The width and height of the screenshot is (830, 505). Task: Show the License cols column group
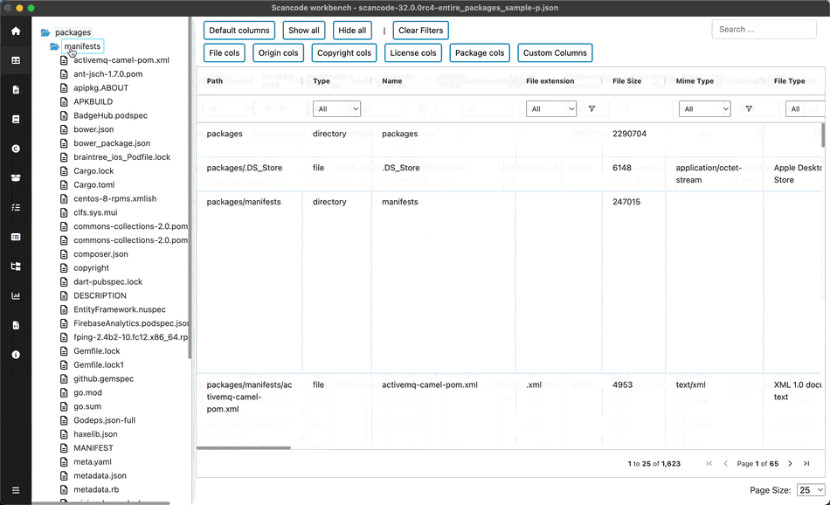point(413,53)
